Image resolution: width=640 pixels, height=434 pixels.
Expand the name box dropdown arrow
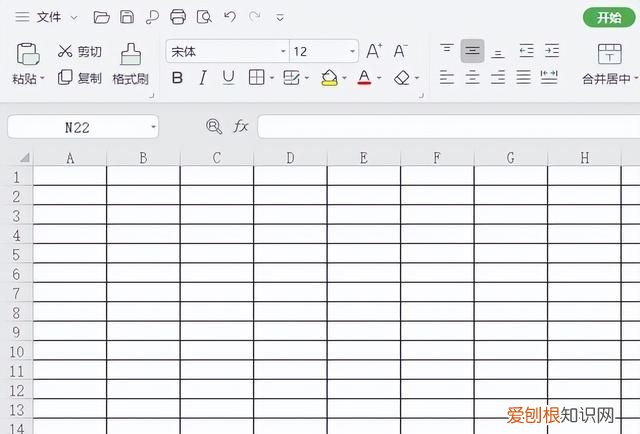[x=153, y=127]
